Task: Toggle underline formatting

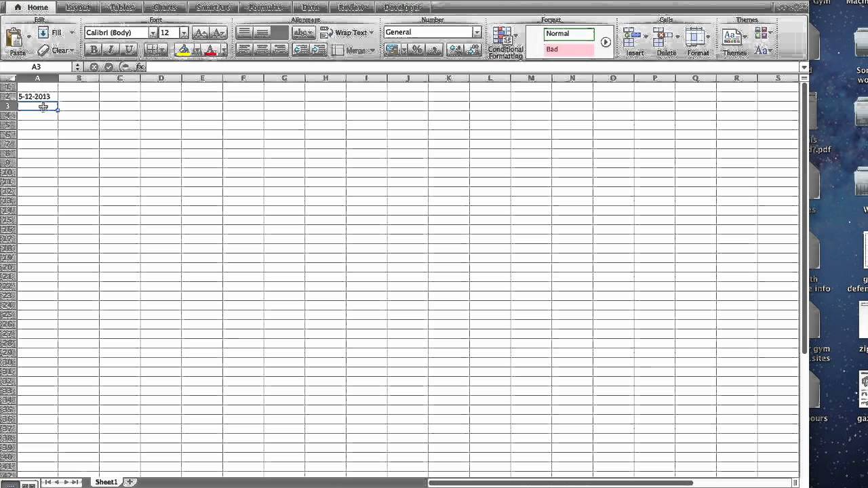Action: pos(130,49)
